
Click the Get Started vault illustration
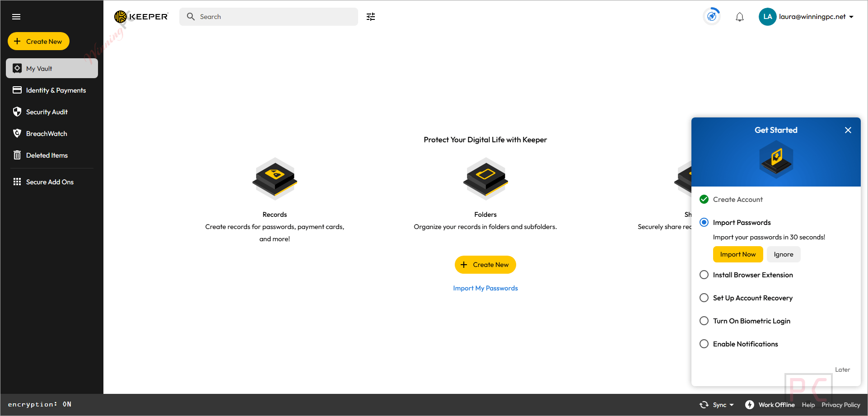776,159
